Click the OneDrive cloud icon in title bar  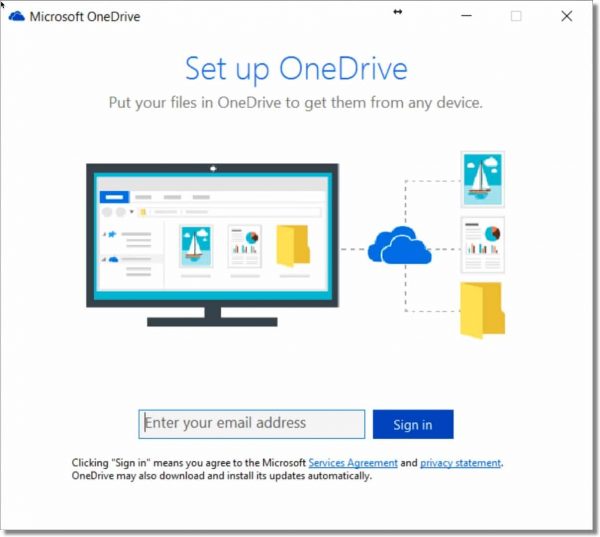[x=16, y=16]
